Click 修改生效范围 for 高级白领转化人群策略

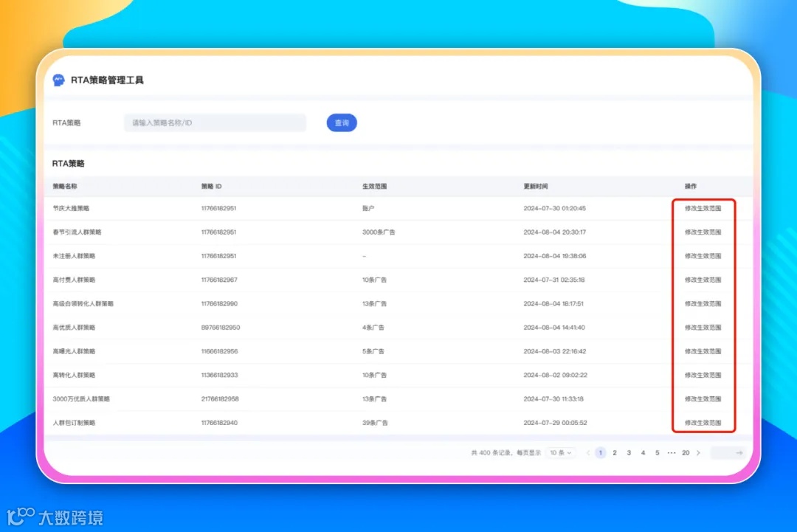[x=703, y=304]
